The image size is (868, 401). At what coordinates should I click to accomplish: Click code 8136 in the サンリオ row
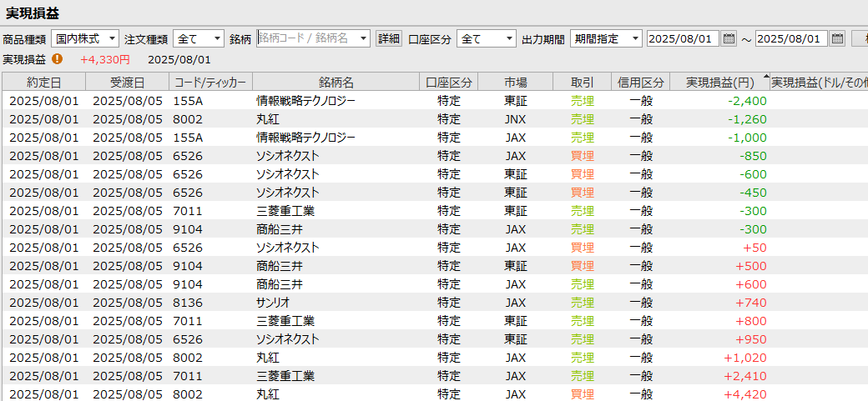189,303
